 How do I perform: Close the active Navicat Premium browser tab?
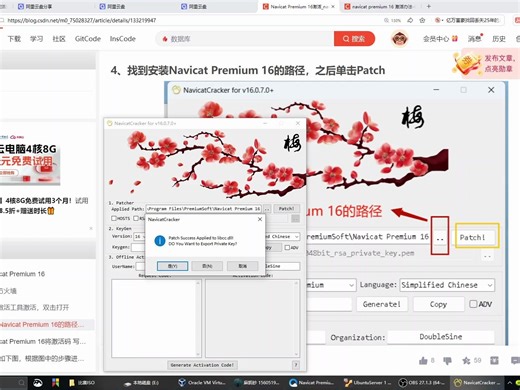point(333,6)
